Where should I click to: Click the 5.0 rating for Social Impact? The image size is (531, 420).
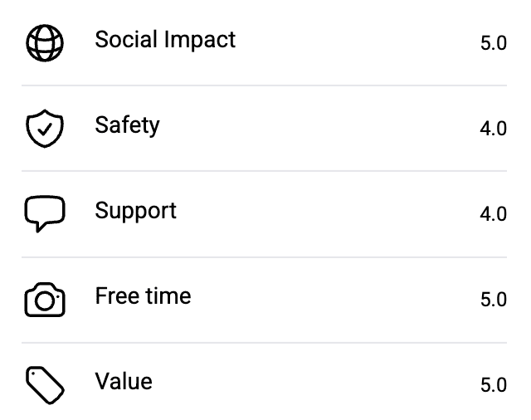click(493, 44)
